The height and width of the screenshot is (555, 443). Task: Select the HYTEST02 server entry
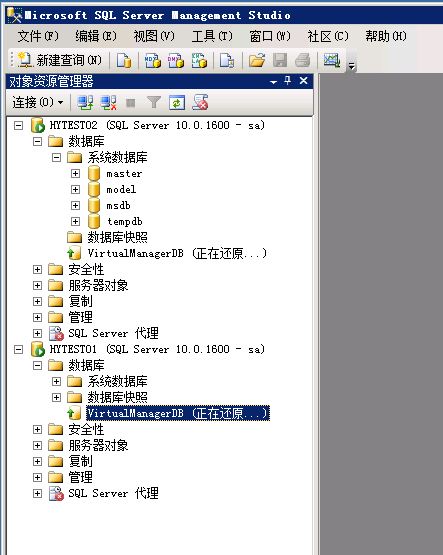coord(157,125)
